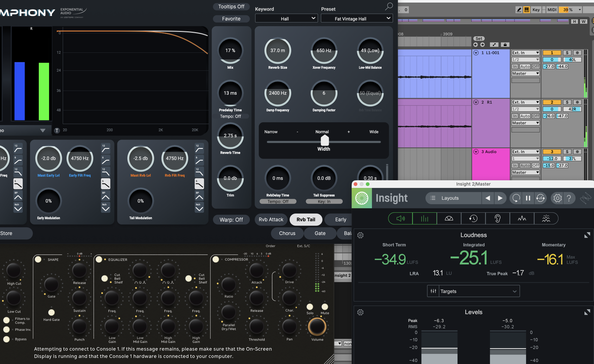This screenshot has height=364, width=594.
Task: Click the Favorite button
Action: [231, 19]
